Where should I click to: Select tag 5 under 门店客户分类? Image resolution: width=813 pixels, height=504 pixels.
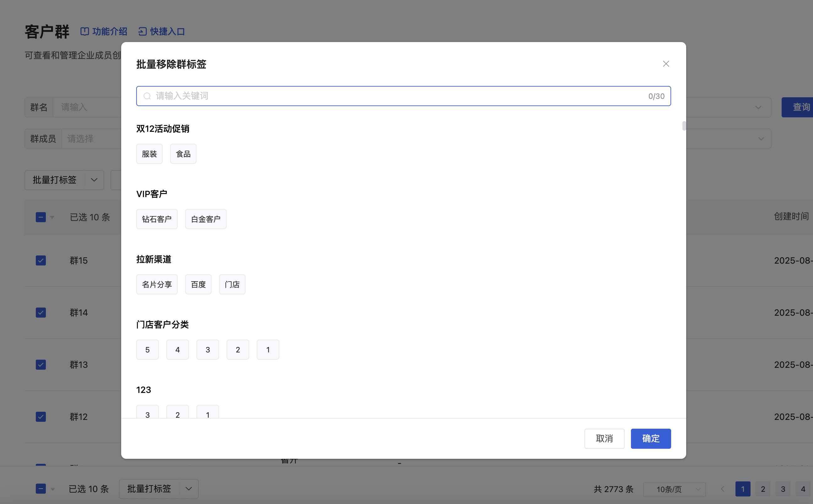pos(147,350)
